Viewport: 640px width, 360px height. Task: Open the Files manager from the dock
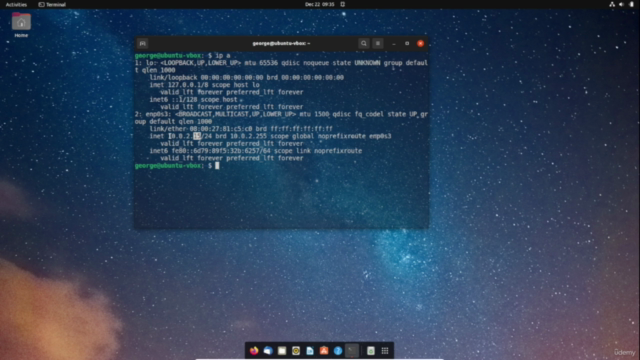pyautogui.click(x=282, y=351)
